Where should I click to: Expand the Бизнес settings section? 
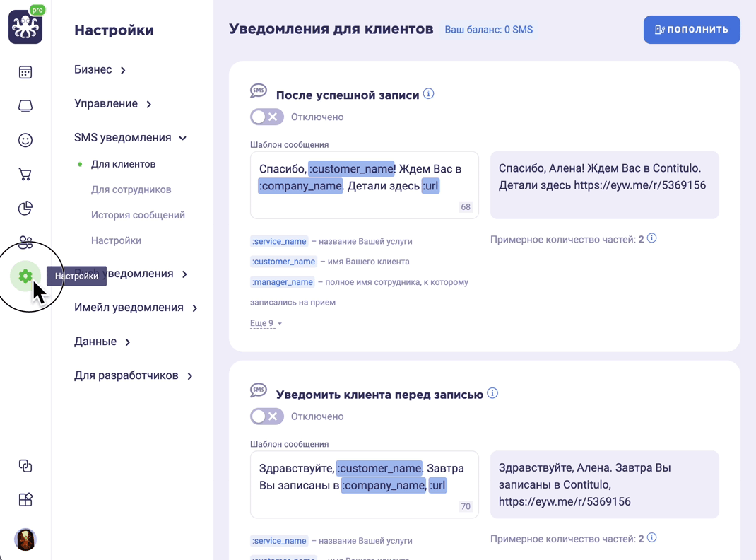(x=100, y=70)
